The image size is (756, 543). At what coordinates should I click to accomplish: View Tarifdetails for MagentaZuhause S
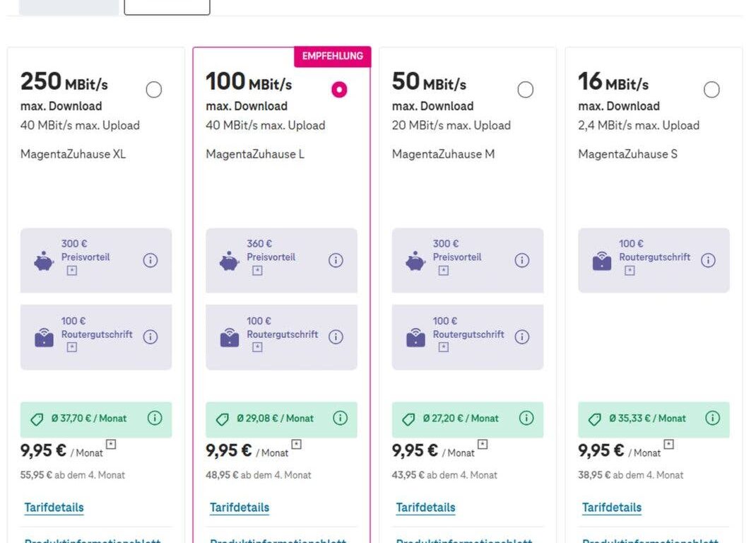click(612, 508)
